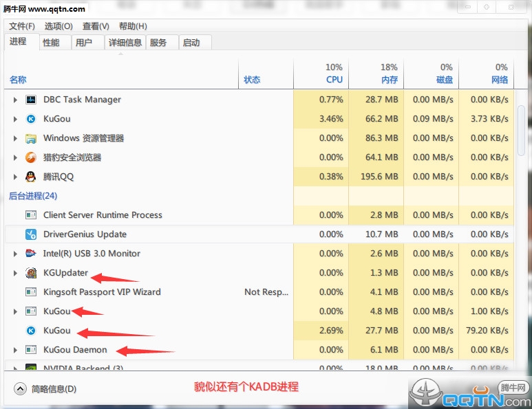Click the 86.3 MB memory value
This screenshot has width=532, height=409.
pos(382,138)
